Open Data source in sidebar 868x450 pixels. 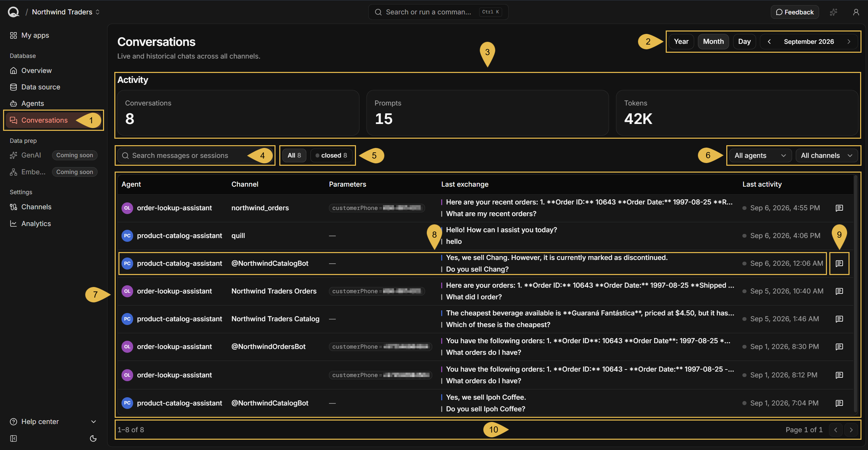(x=53, y=87)
